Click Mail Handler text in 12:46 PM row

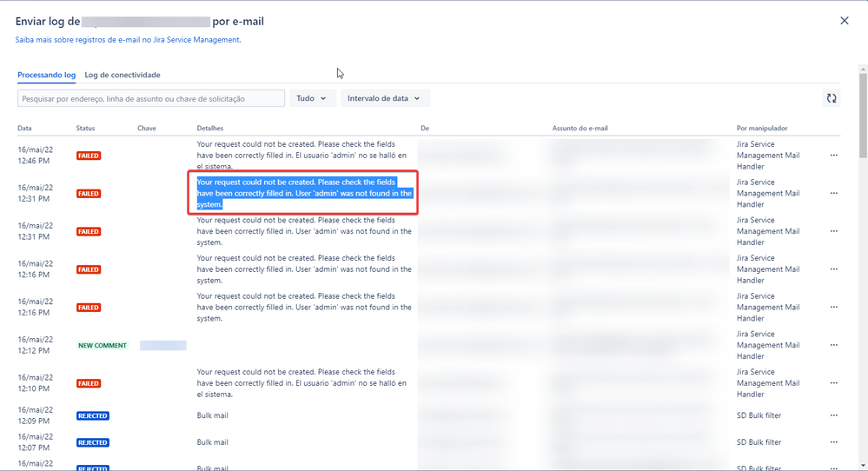768,156
